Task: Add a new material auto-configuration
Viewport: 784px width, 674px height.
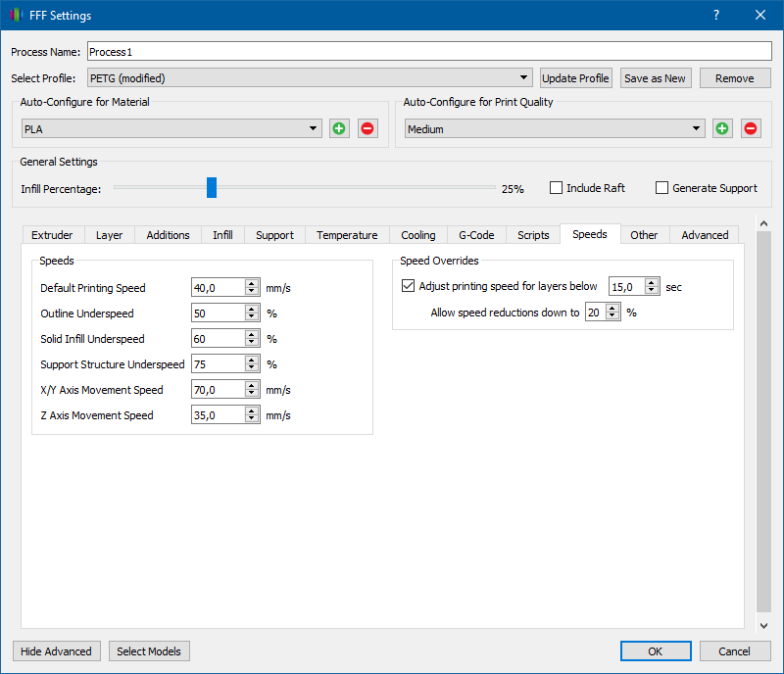Action: (x=339, y=128)
